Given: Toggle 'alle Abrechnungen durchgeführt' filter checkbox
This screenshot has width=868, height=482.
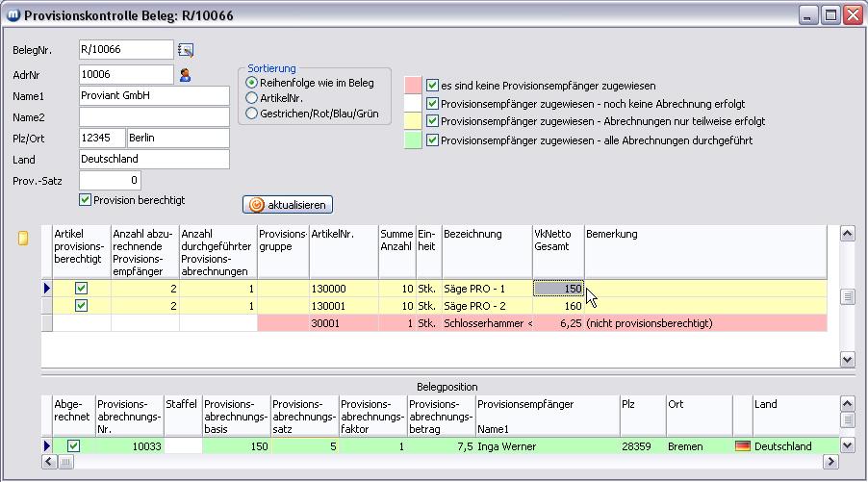Looking at the screenshot, I should click(x=433, y=140).
